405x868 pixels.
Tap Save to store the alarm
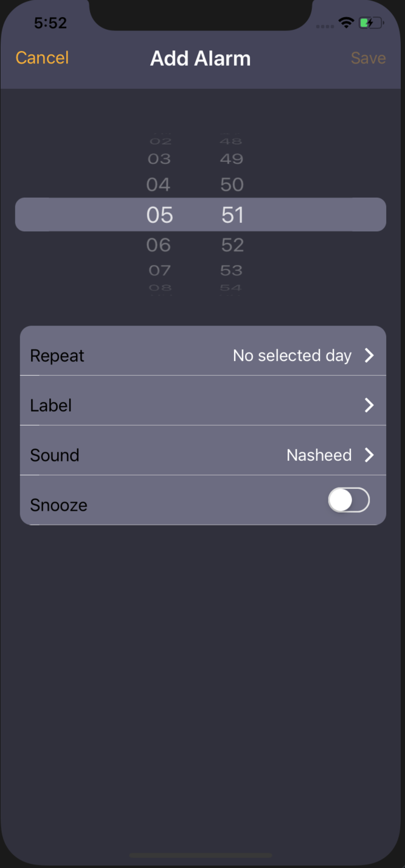pos(368,58)
